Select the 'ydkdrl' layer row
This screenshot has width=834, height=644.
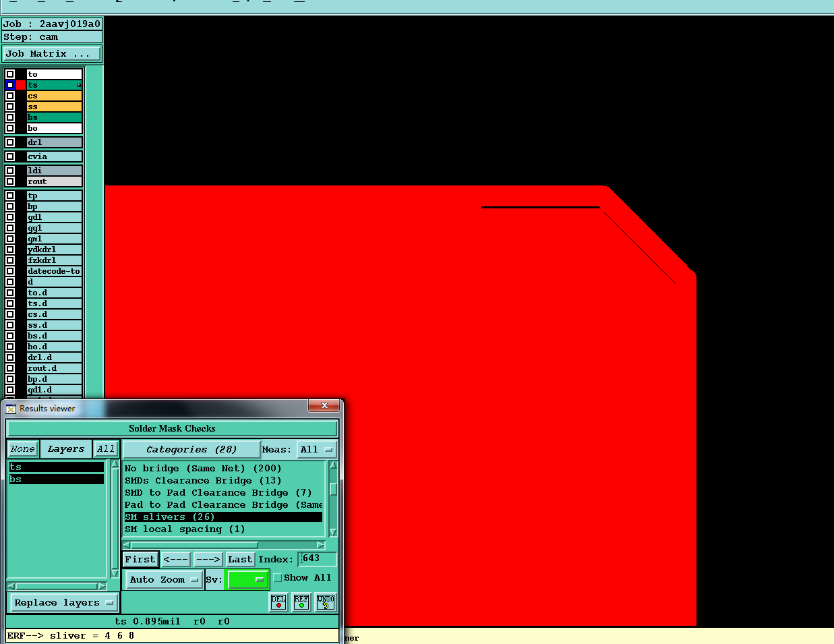(54, 250)
